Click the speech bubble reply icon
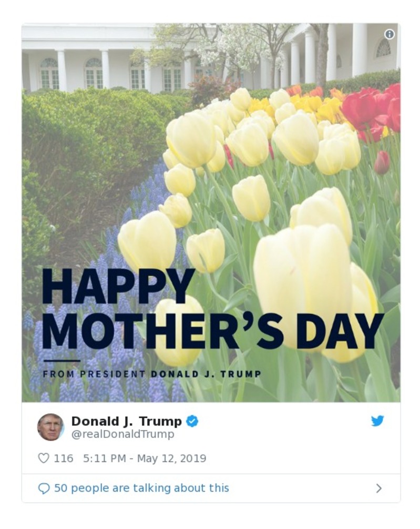420x529 pixels. coord(45,488)
